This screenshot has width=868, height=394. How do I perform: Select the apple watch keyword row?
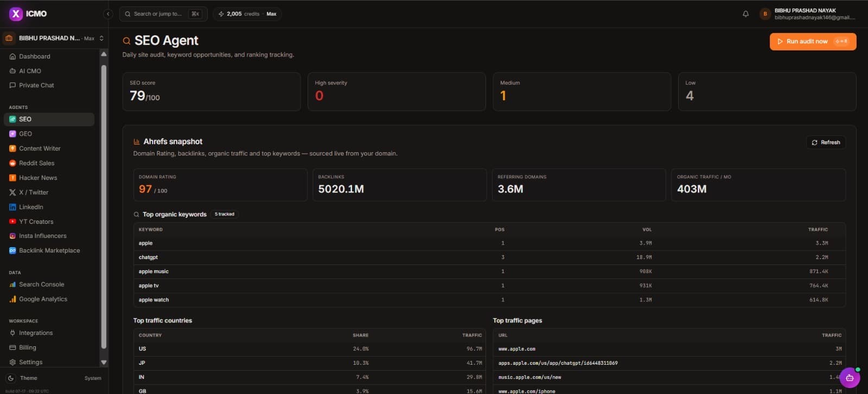489,300
